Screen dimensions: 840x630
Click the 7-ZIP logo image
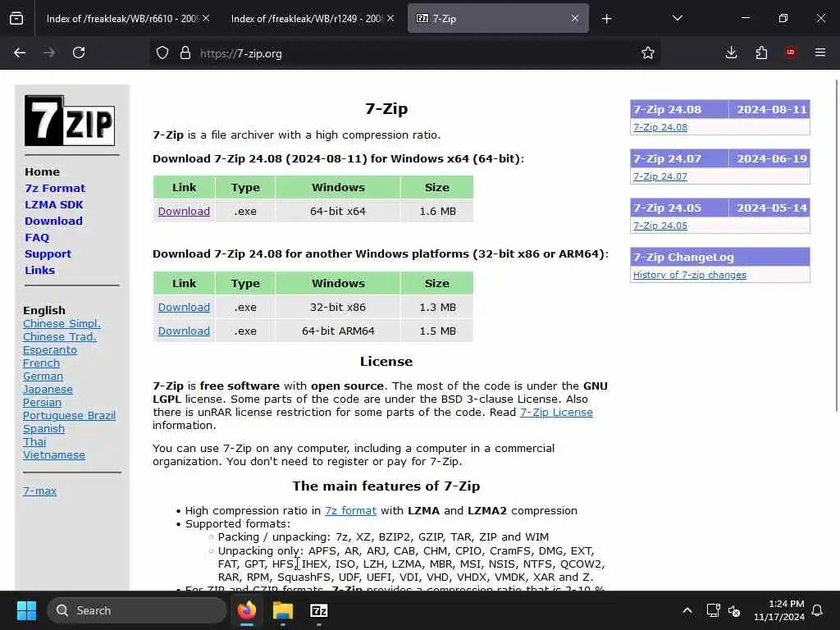(70, 121)
